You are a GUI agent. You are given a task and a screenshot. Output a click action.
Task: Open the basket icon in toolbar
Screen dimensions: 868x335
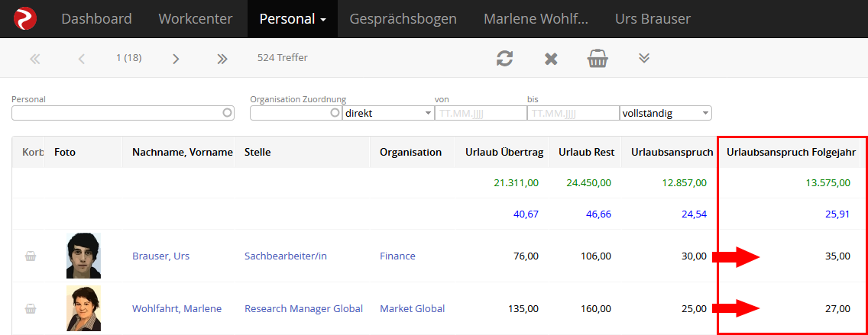[x=598, y=58]
